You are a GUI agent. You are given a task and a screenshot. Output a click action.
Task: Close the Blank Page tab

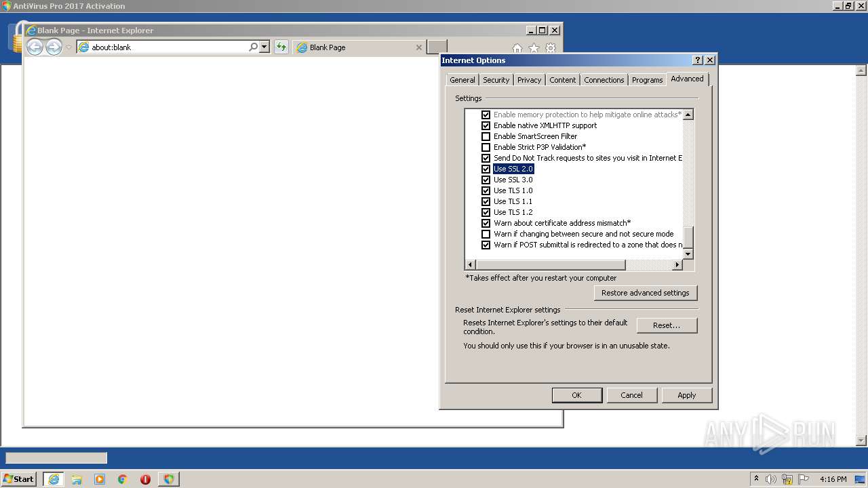pyautogui.click(x=418, y=47)
